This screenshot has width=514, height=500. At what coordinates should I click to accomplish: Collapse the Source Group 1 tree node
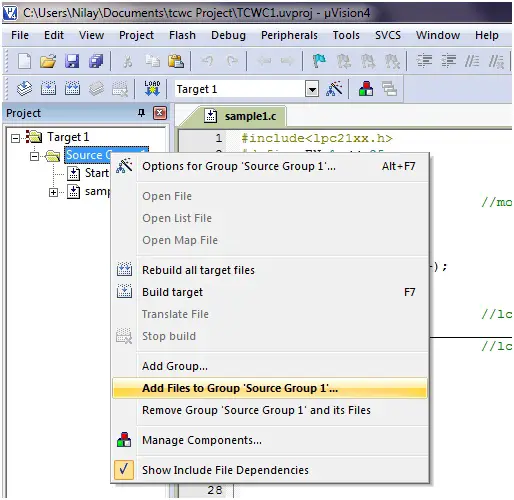click(34, 156)
